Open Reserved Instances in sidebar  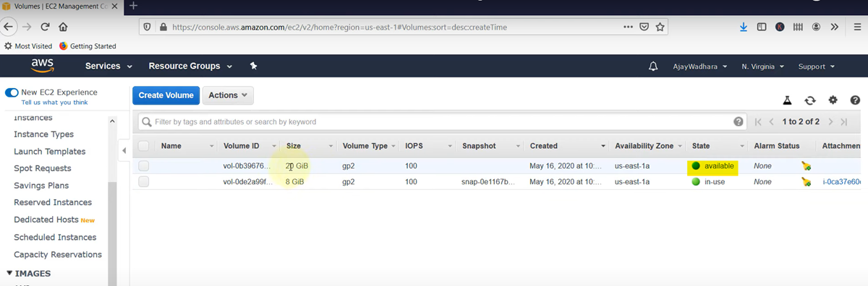(53, 202)
